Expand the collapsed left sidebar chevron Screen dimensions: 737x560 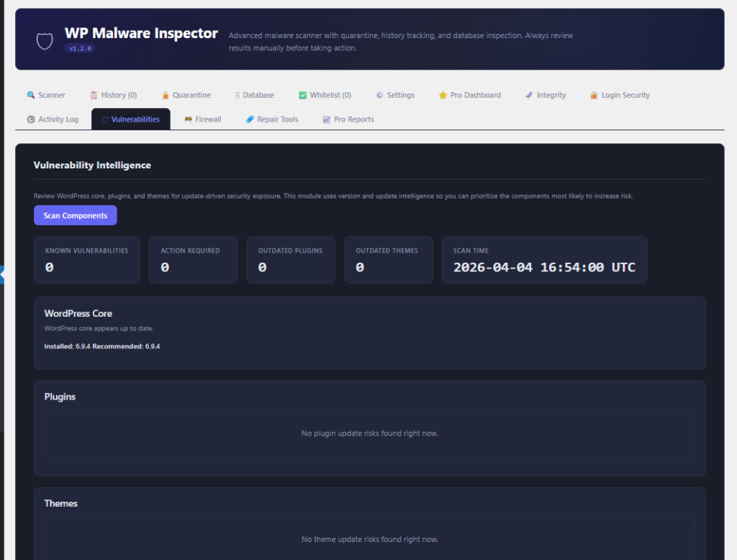pyautogui.click(x=3, y=274)
